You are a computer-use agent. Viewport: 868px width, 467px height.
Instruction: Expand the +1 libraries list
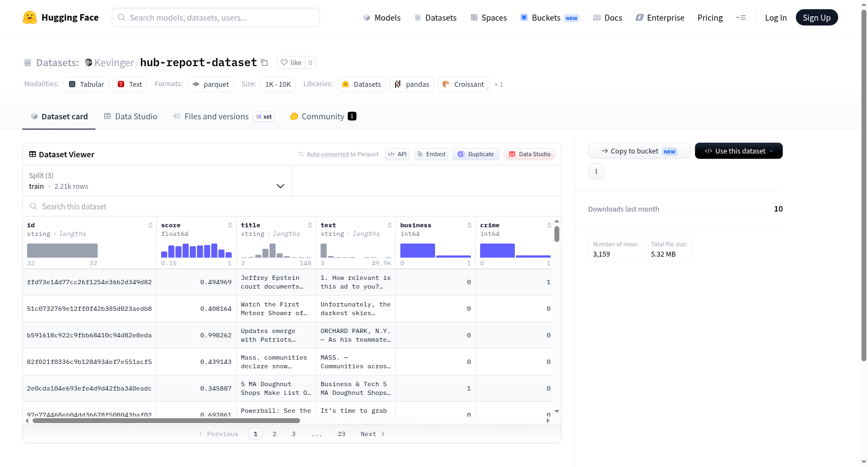[x=499, y=84]
